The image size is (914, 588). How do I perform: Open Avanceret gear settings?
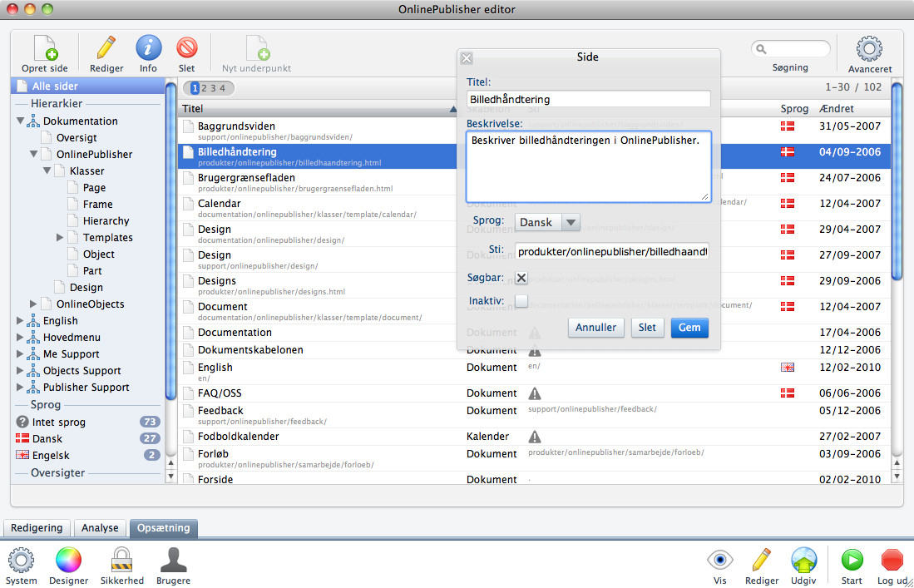(x=869, y=50)
